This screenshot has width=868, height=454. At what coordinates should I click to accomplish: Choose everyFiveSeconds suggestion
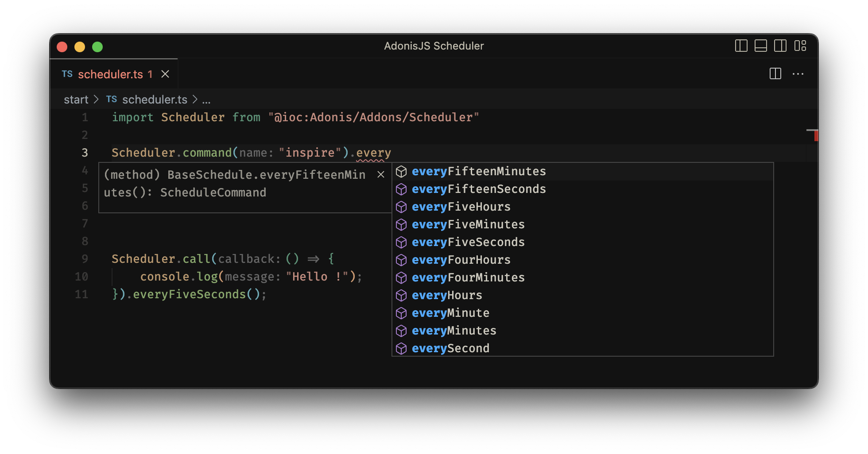click(x=583, y=242)
